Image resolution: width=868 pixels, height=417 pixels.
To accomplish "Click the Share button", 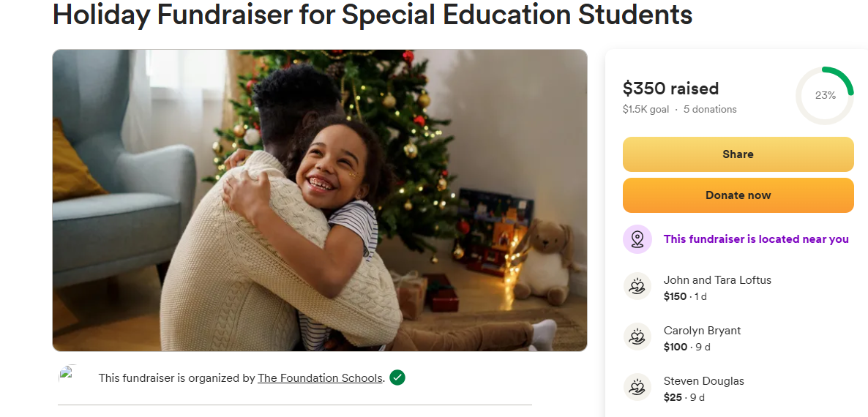I will (738, 154).
